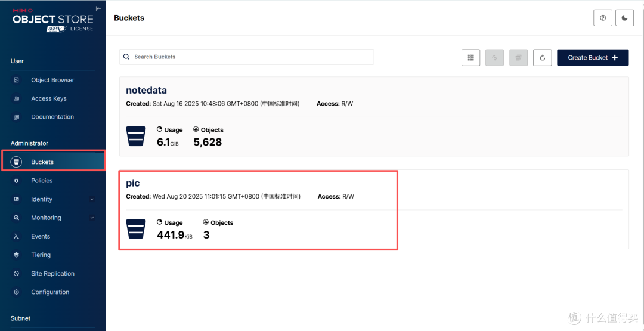Viewport: 644px width, 331px height.
Task: Click notedata created date text
Action: (x=213, y=104)
